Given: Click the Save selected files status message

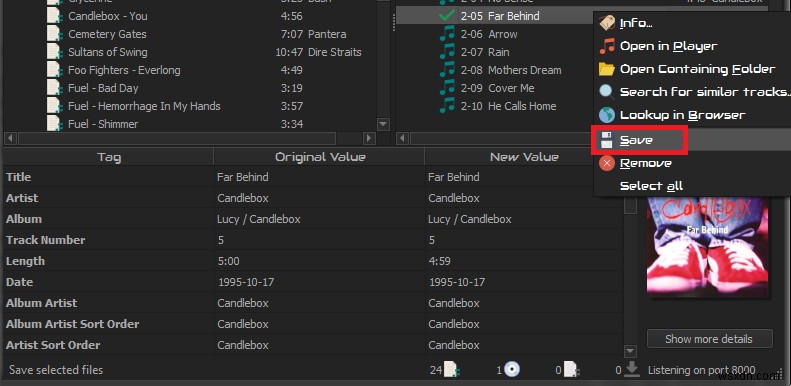Looking at the screenshot, I should (x=56, y=370).
